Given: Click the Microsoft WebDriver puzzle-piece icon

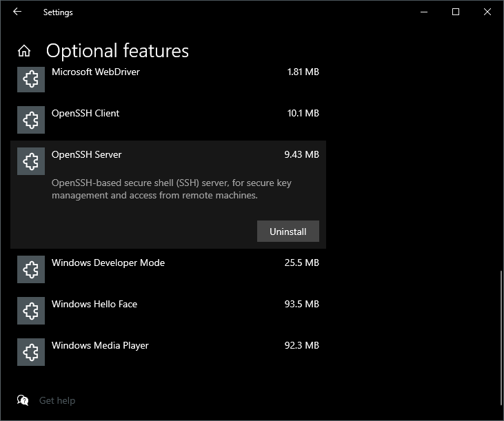Looking at the screenshot, I should [31, 79].
